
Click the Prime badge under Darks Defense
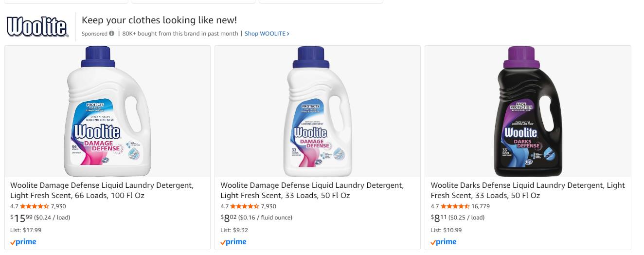pyautogui.click(x=444, y=242)
